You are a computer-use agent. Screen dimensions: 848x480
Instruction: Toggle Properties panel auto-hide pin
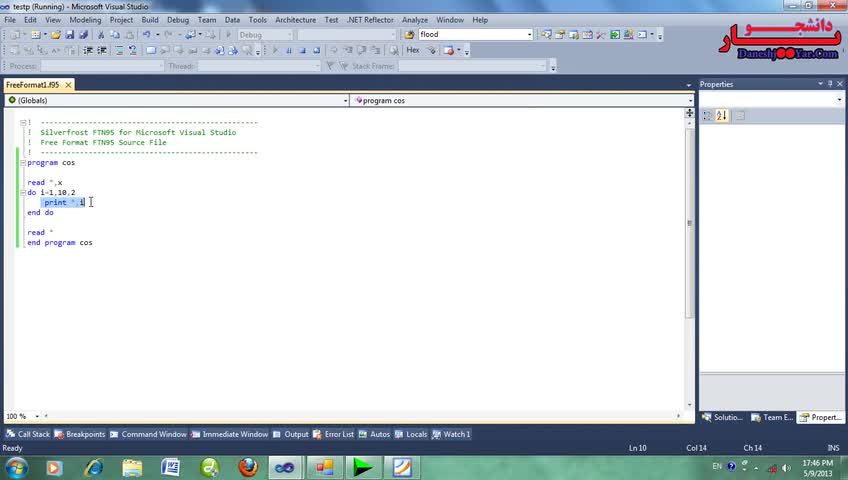tap(830, 84)
